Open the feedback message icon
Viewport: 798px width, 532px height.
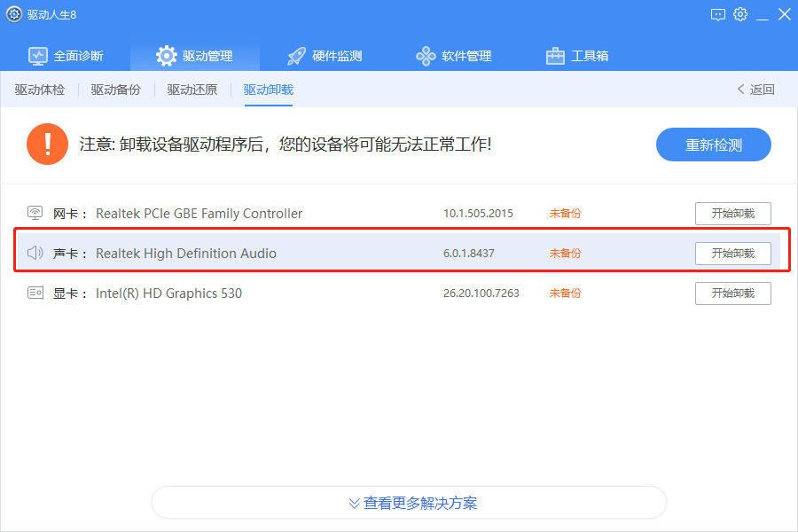coord(717,15)
